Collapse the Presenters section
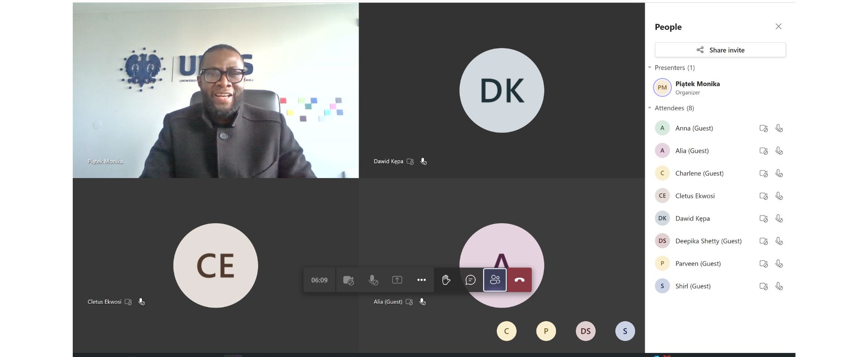The image size is (868, 357). tap(650, 68)
